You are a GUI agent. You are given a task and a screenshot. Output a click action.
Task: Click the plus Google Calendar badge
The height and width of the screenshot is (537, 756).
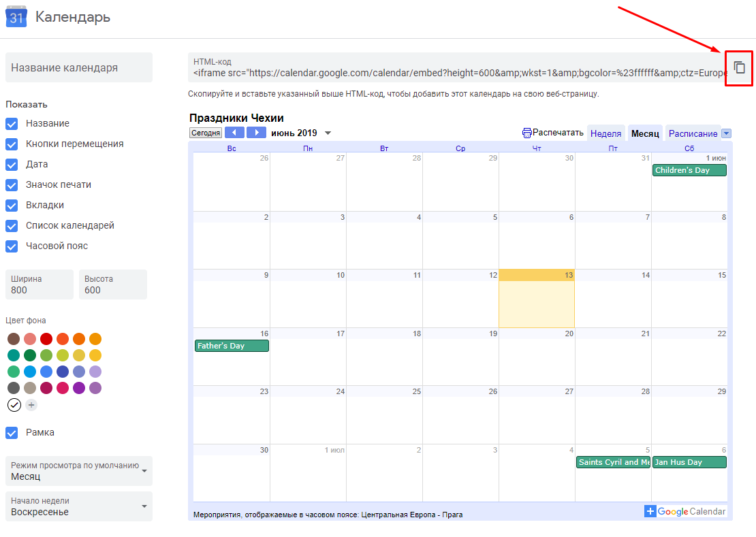pos(685,511)
